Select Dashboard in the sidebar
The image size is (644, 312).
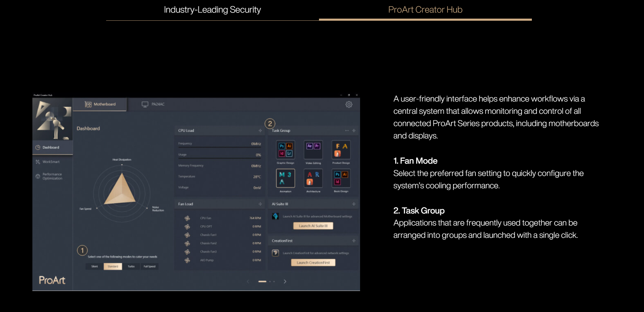pyautogui.click(x=52, y=147)
